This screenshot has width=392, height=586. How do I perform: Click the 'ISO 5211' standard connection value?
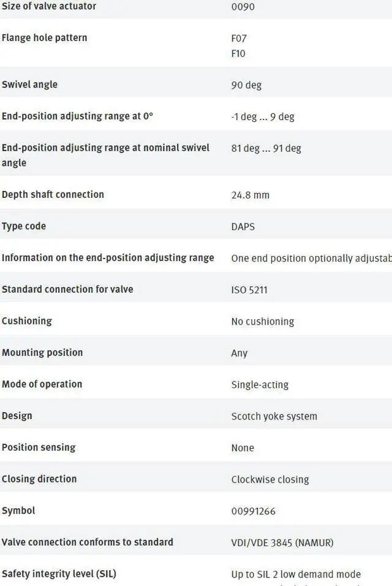249,290
